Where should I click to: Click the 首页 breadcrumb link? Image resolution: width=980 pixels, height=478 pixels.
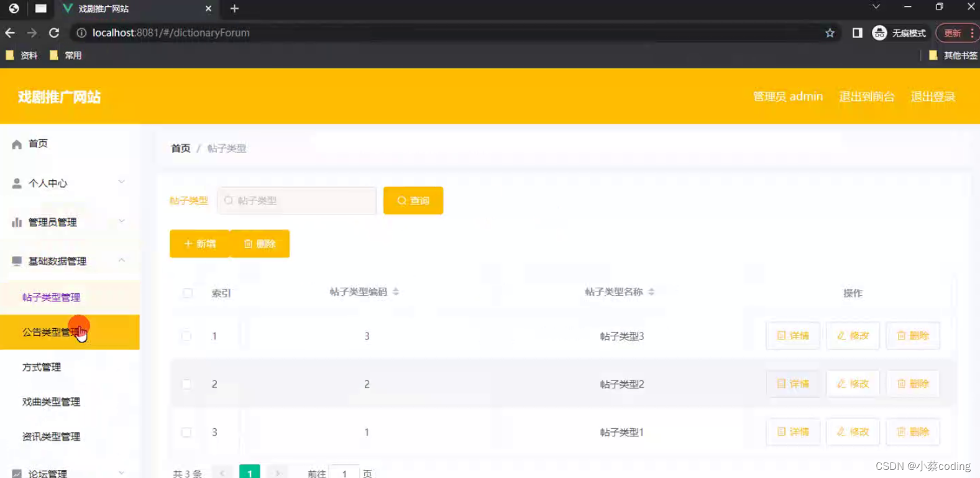[181, 148]
